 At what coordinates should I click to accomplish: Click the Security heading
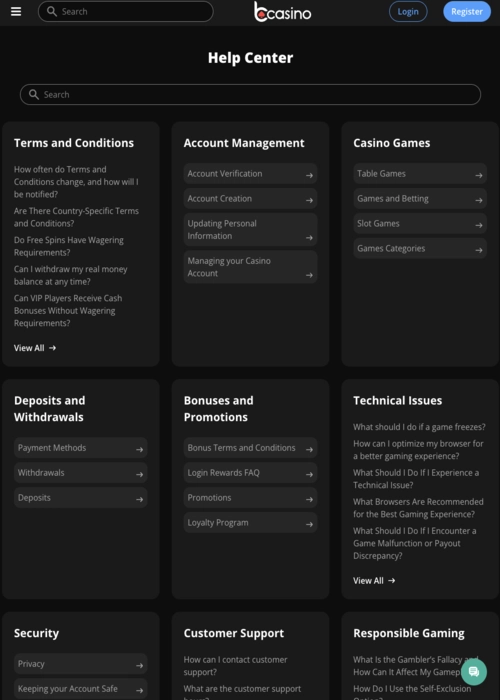(x=37, y=633)
